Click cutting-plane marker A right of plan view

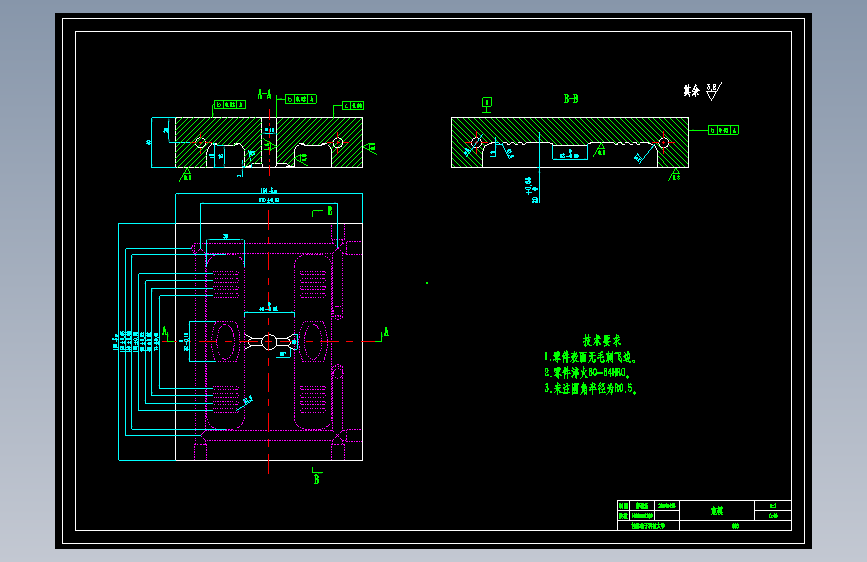click(x=384, y=334)
